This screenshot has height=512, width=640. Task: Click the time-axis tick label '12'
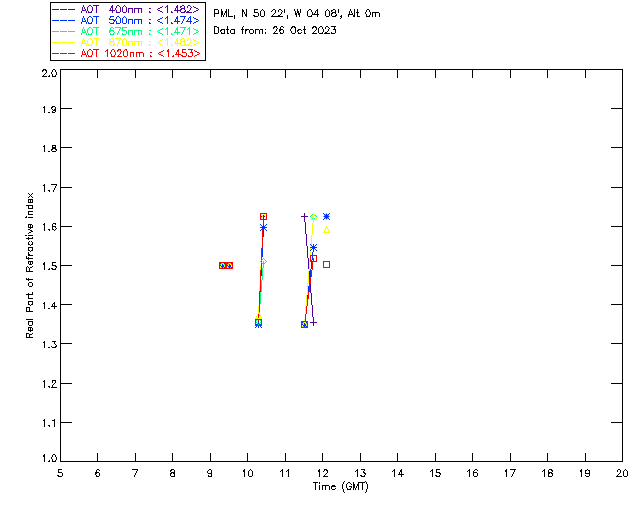[x=322, y=473]
